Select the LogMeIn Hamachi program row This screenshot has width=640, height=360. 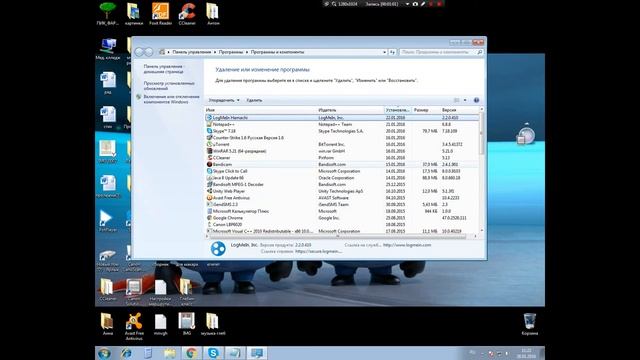tap(342, 118)
